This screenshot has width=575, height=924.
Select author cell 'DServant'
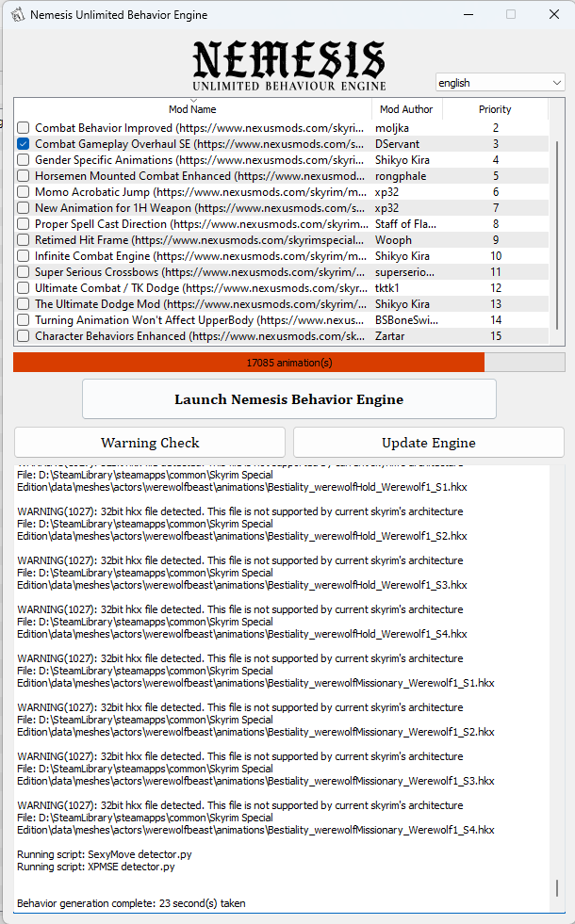point(397,144)
